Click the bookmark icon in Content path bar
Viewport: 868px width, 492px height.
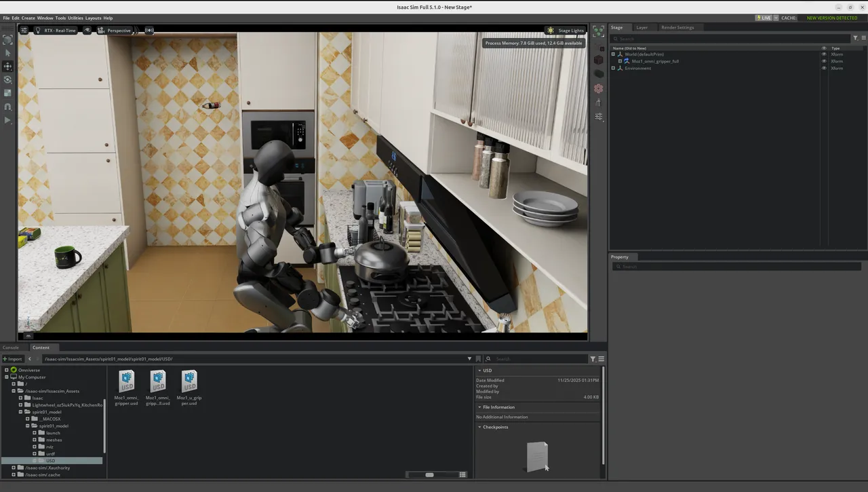[478, 359]
